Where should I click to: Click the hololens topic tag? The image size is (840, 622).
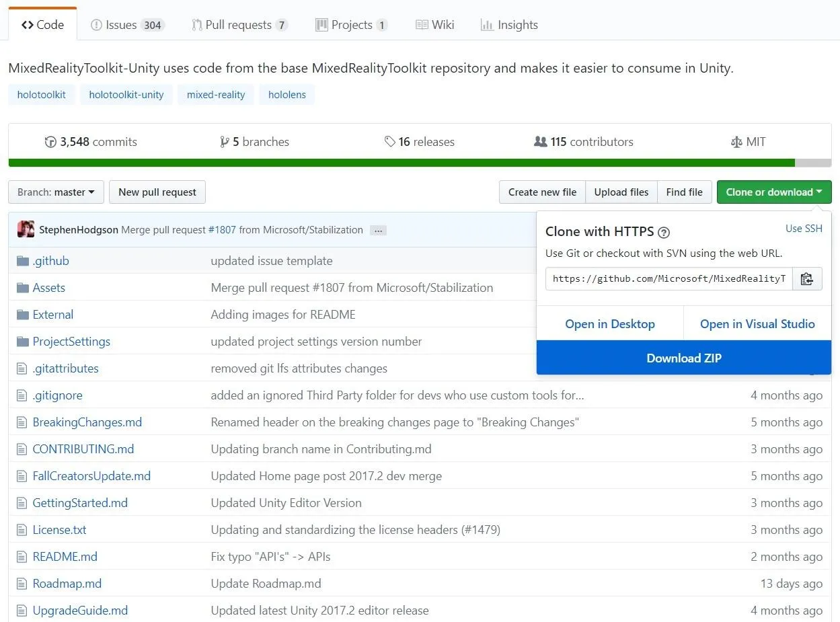click(x=287, y=95)
